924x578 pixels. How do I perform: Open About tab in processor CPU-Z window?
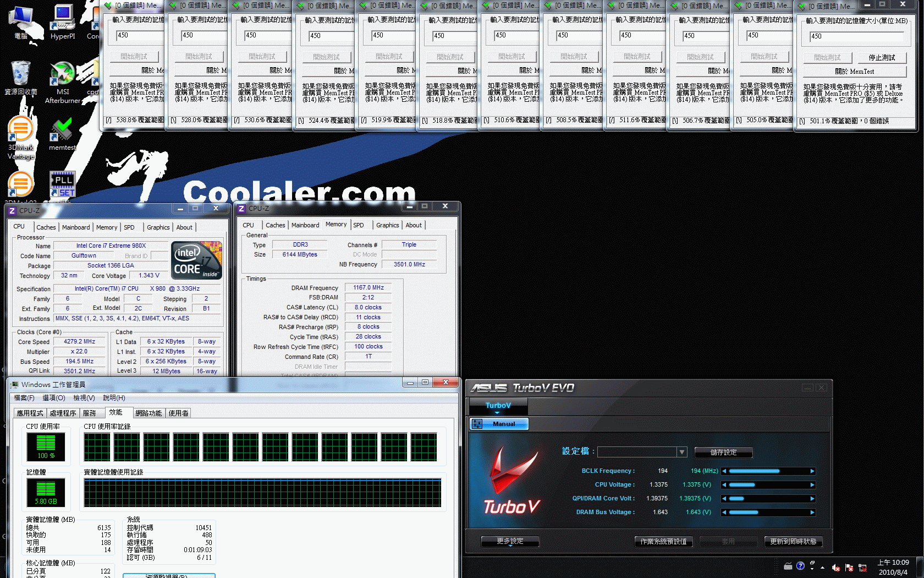(x=184, y=227)
